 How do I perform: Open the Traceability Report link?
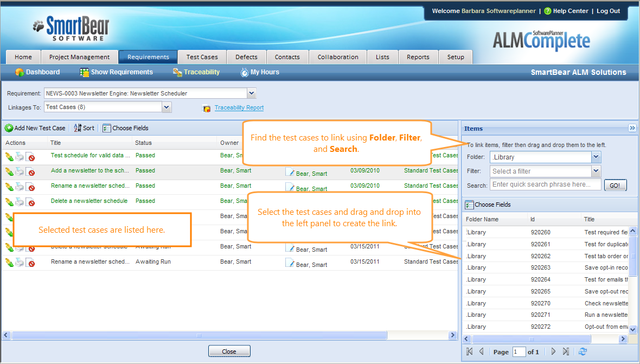point(239,108)
